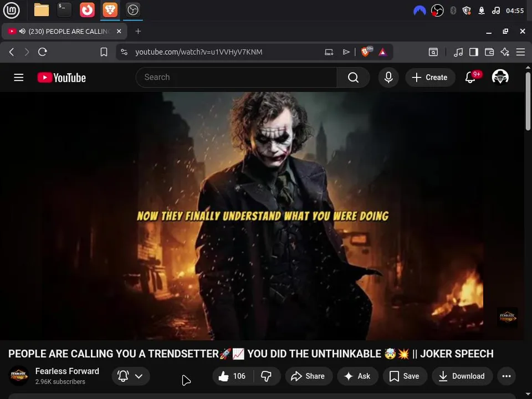Open Brave Wallet icon
This screenshot has height=399, width=532.
click(489, 52)
